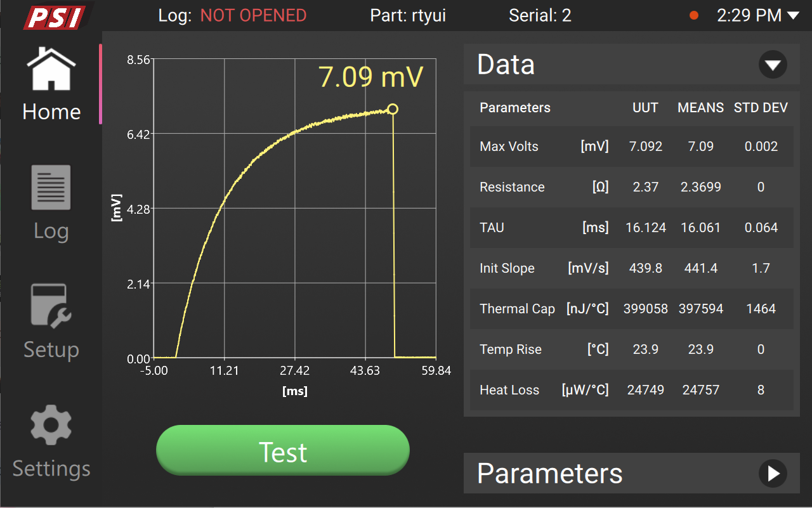Click the Parameters panel play arrow icon
This screenshot has height=508, width=812.
[773, 473]
